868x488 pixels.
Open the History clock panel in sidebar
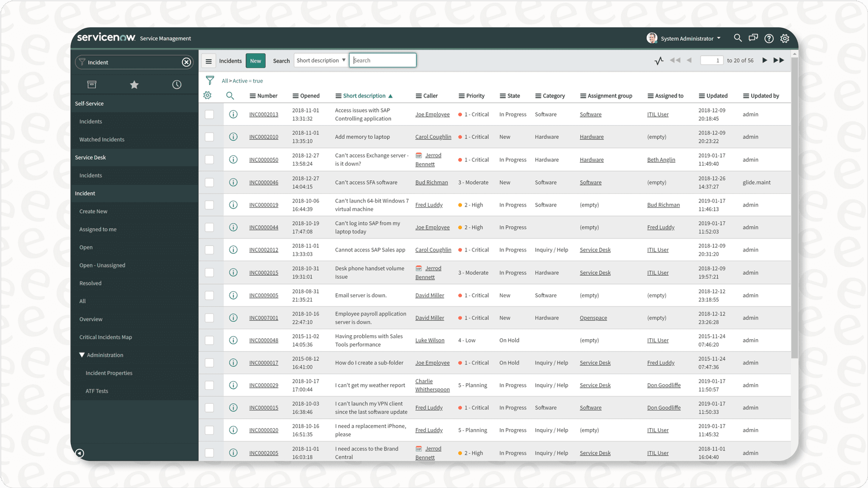[x=177, y=84]
